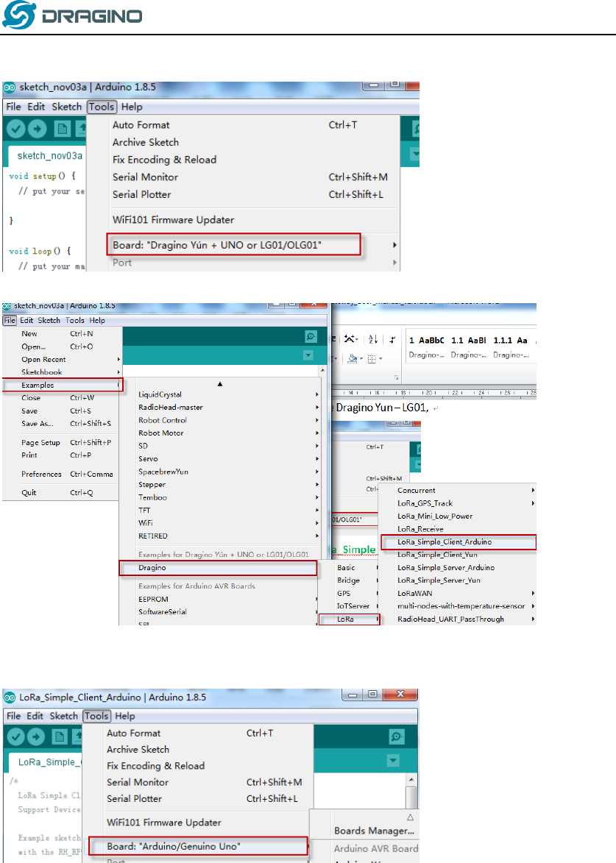Expand the Sketchbook submenu arrow
This screenshot has height=863, width=616.
(x=118, y=372)
